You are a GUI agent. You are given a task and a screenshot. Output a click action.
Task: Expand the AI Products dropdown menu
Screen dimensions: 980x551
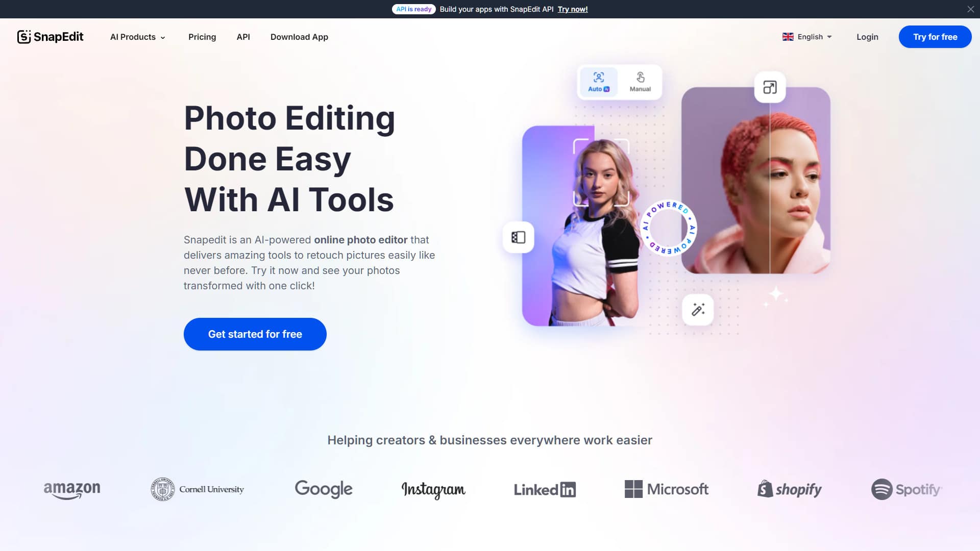click(x=138, y=37)
